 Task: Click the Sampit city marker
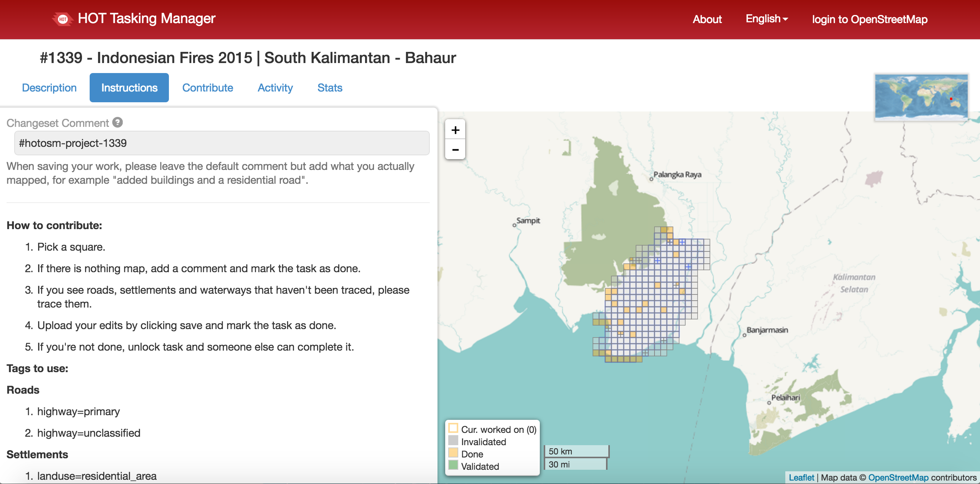click(x=514, y=225)
